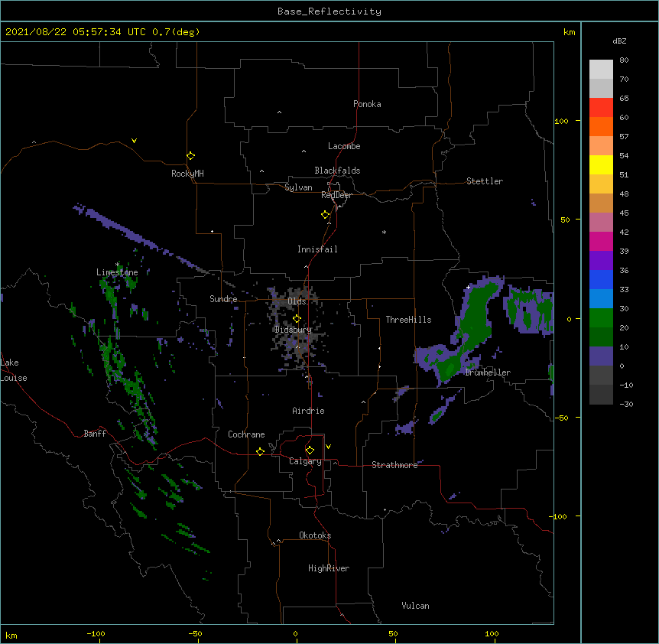Viewport: 659px width, 644px height.
Task: Click the Base_Reflectivity title text
Action: [x=329, y=11]
